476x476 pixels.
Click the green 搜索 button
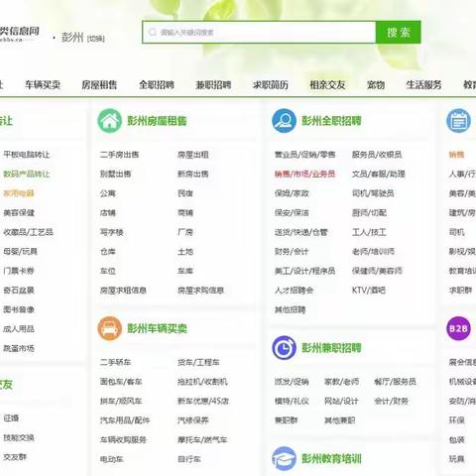[x=398, y=32]
